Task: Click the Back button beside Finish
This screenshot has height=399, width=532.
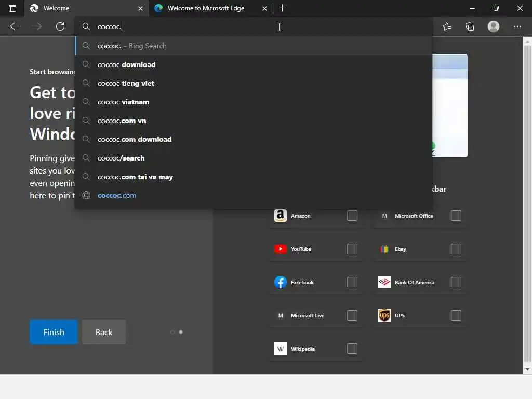Action: pos(104,332)
